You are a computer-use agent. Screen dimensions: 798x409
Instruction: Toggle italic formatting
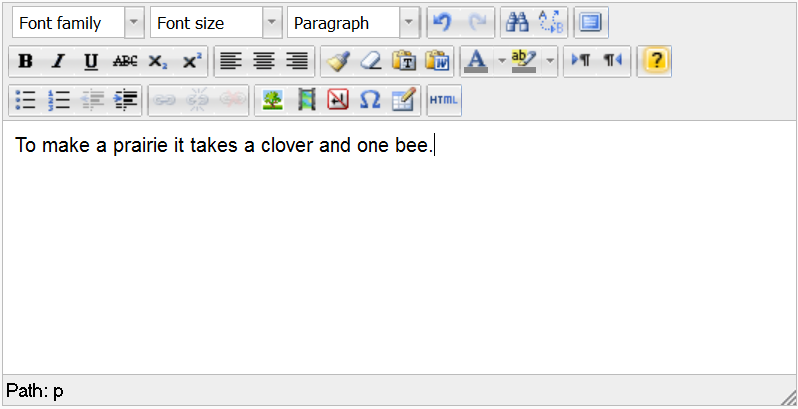pyautogui.click(x=58, y=62)
